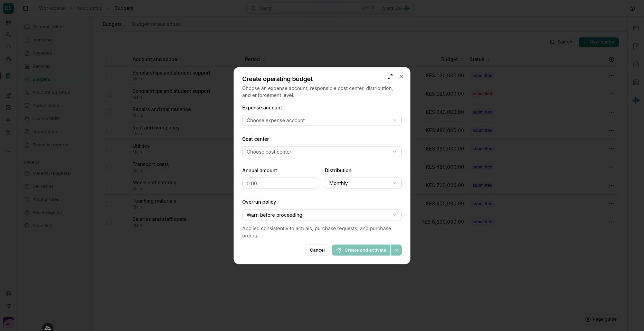Viewport: 644px width, 331px height.
Task: Toggle the sidebar panel icon
Action: (26, 8)
